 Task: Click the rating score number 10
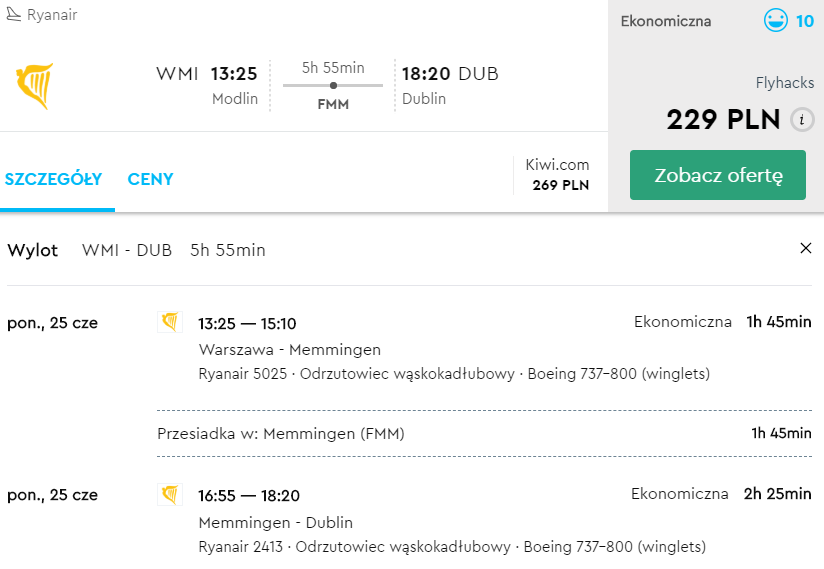pos(805,21)
